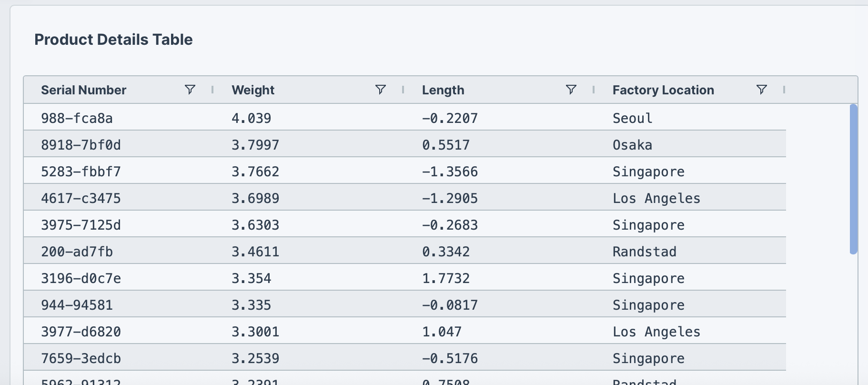Screen dimensions: 868x385
Task: Open the Factory Location filter icon
Action: point(761,90)
